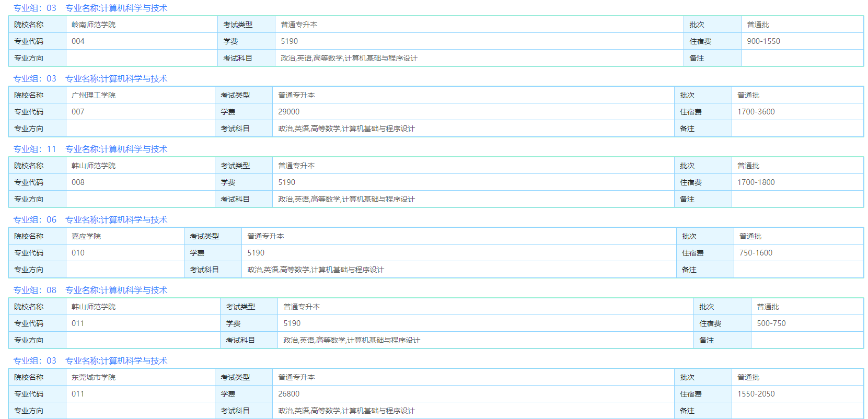The width and height of the screenshot is (868, 419).
Task: Click tuition 5190 in the 岭南师范学院 table
Action: 289,41
